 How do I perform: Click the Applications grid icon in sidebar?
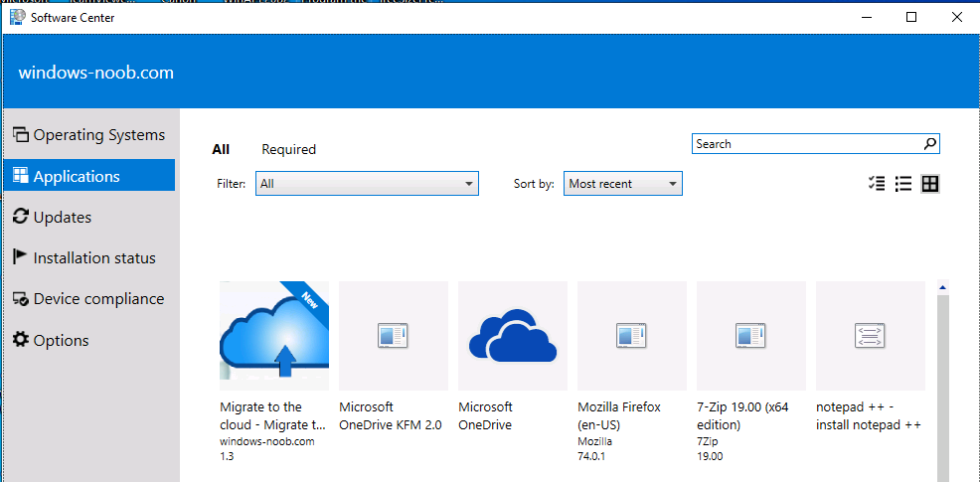[x=21, y=176]
